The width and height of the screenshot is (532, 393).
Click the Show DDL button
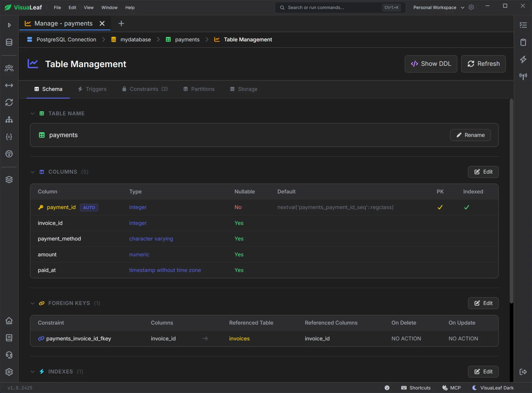pyautogui.click(x=431, y=64)
